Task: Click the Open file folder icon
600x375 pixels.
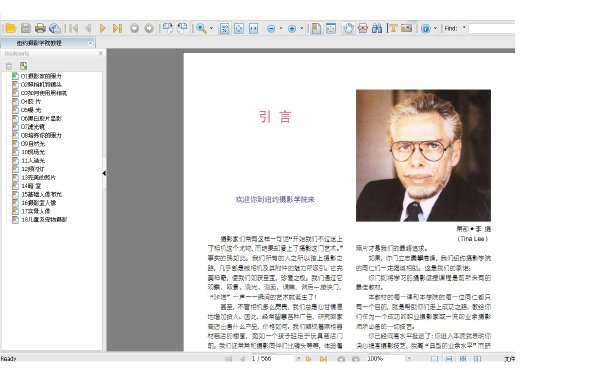Action: click(x=11, y=28)
